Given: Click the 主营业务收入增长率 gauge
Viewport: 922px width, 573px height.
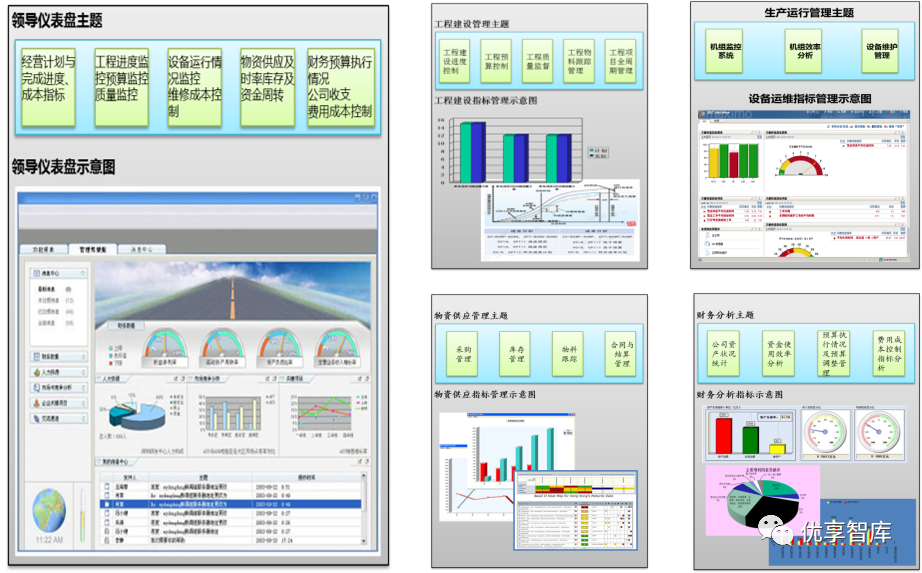Looking at the screenshot, I should click(337, 349).
